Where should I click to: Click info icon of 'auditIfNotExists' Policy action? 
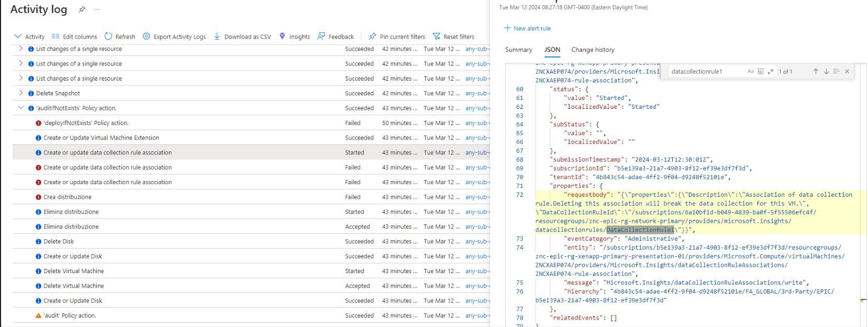tap(31, 108)
